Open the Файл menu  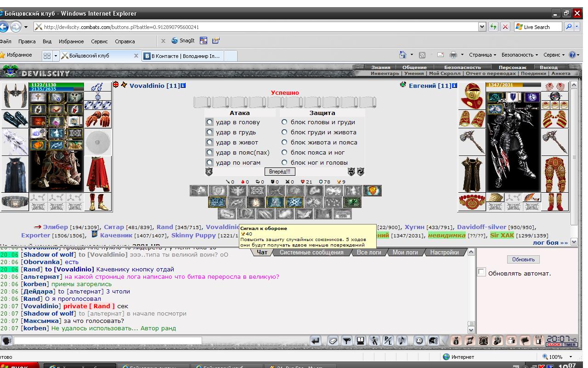coord(6,41)
